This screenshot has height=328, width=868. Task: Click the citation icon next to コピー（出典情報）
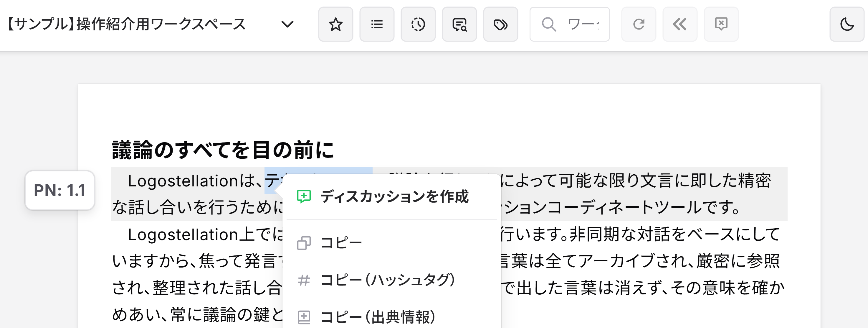pos(304,316)
